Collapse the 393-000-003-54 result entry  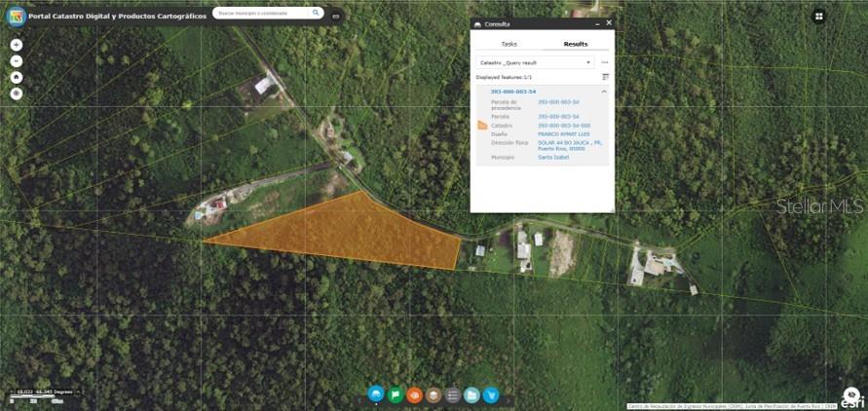(604, 92)
